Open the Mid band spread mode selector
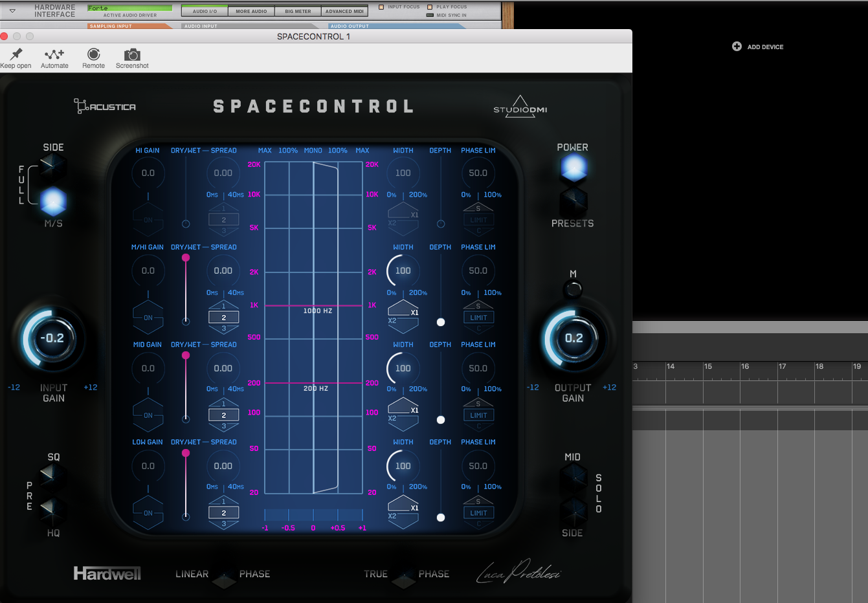The height and width of the screenshot is (603, 868). (x=224, y=415)
